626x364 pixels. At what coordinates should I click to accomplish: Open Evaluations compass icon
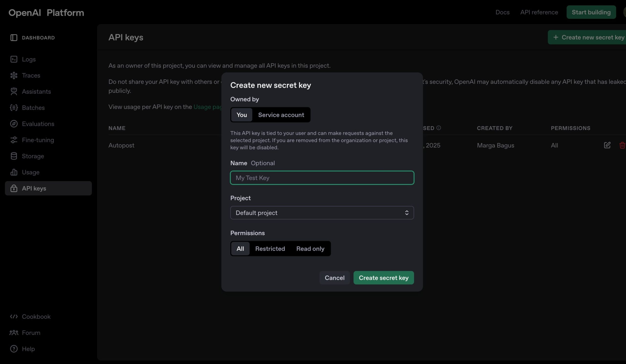14,124
